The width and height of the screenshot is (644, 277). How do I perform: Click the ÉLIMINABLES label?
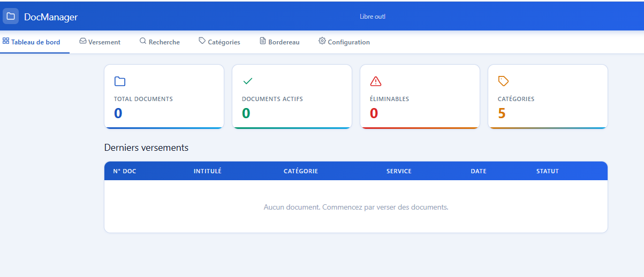coord(390,99)
